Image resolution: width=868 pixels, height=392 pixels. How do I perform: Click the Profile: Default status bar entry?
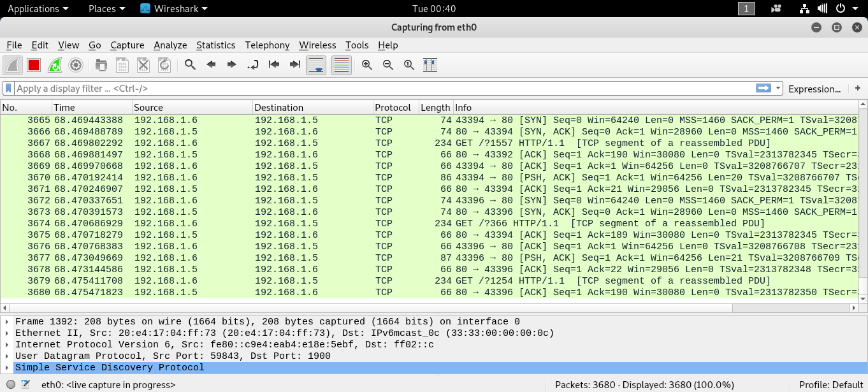tap(831, 384)
